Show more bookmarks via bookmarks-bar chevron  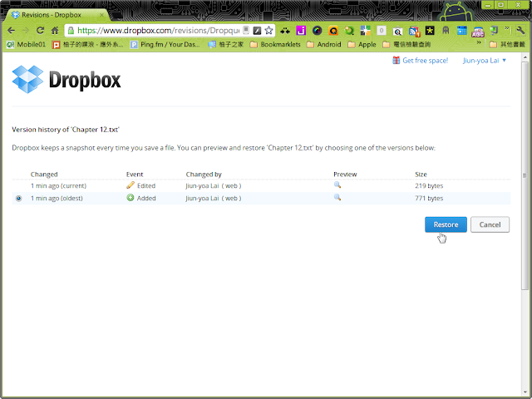(479, 42)
